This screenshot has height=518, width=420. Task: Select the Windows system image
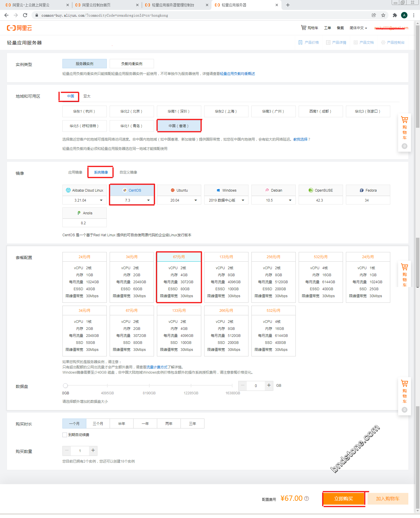pyautogui.click(x=226, y=190)
